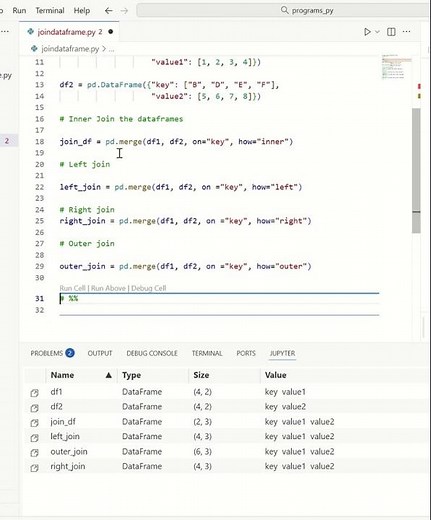Screen dimensions: 431x520
Task: Open left_join in the data viewer
Action: coord(34,438)
